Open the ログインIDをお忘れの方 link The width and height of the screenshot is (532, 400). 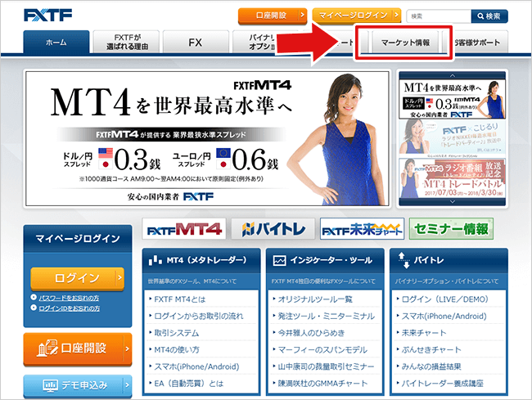[x=70, y=308]
